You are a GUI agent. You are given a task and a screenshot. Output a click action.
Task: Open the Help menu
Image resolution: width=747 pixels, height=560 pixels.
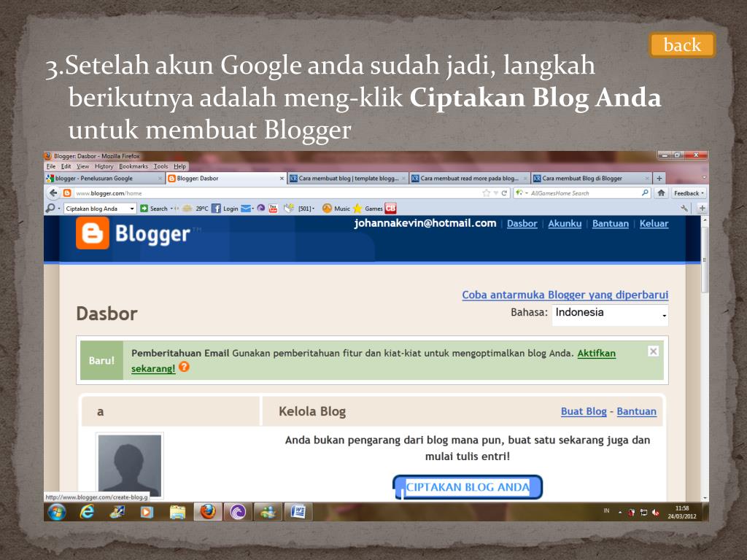tap(179, 166)
